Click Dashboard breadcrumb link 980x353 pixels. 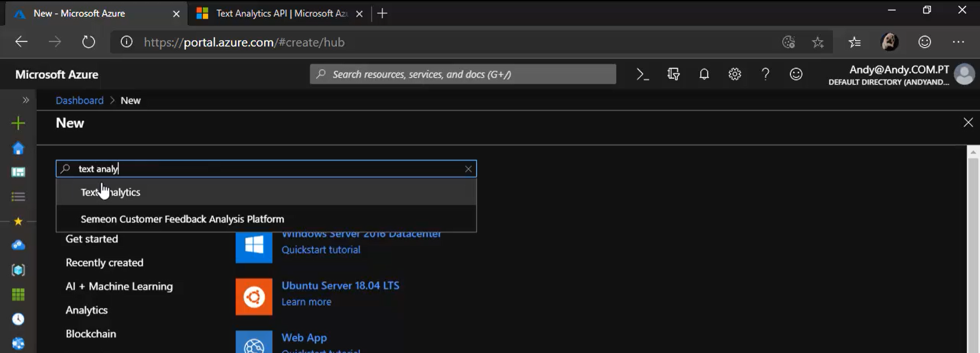point(79,100)
